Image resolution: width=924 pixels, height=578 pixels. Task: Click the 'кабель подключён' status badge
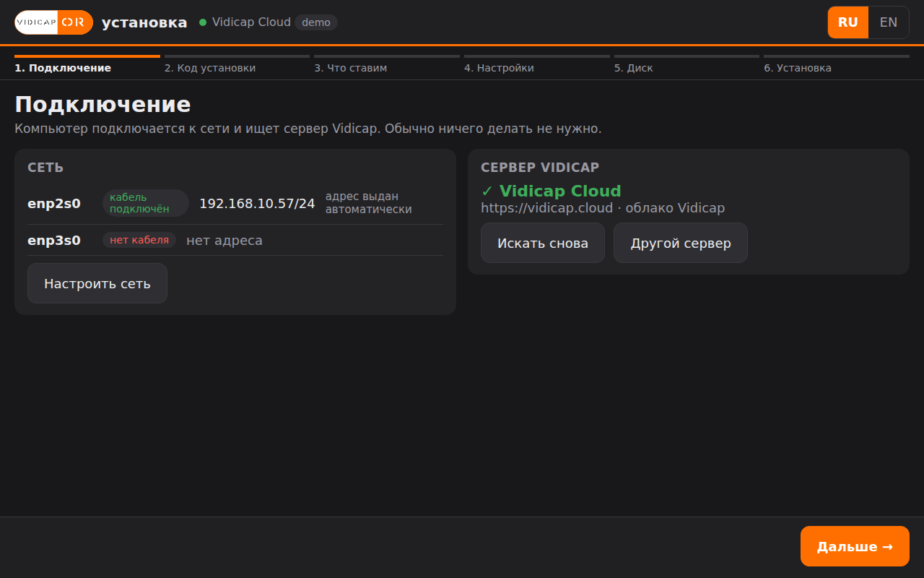(146, 203)
